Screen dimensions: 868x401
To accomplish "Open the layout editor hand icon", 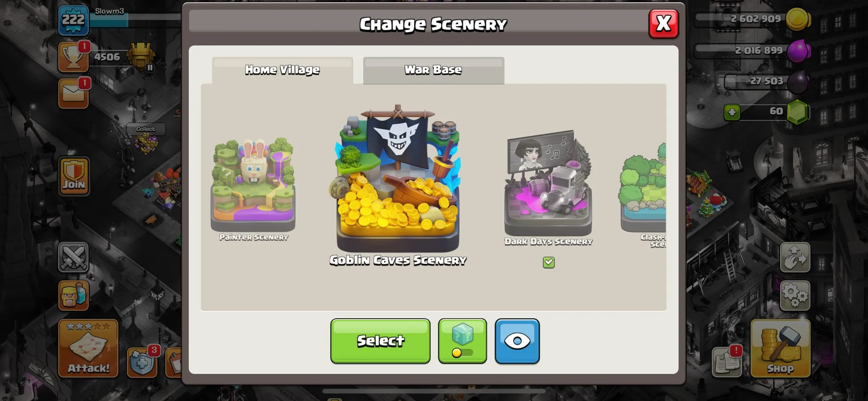I will click(795, 257).
